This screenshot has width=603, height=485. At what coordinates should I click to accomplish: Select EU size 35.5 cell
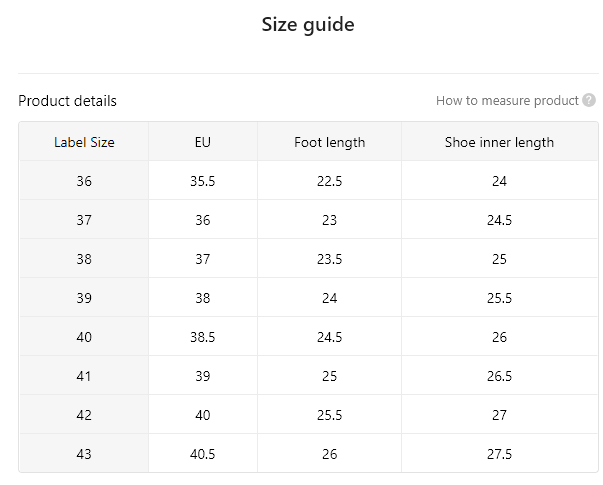(203, 181)
